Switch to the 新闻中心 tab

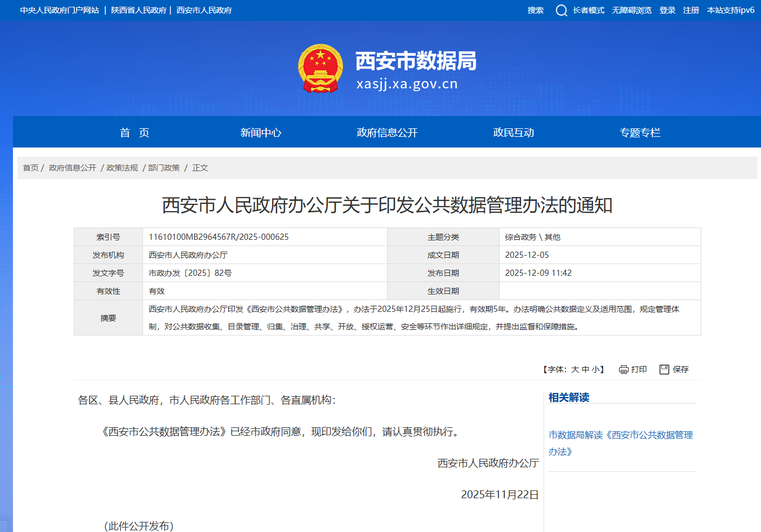click(x=260, y=132)
